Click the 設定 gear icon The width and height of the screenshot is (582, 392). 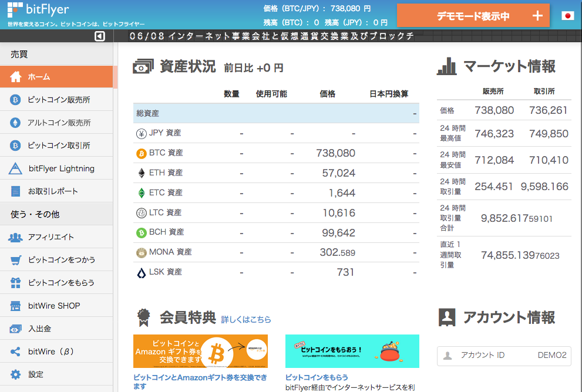click(x=16, y=374)
